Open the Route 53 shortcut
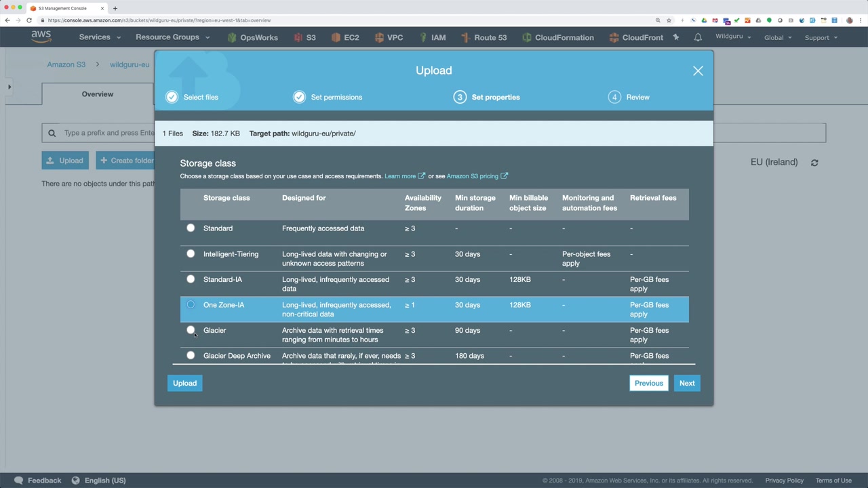 coord(484,37)
